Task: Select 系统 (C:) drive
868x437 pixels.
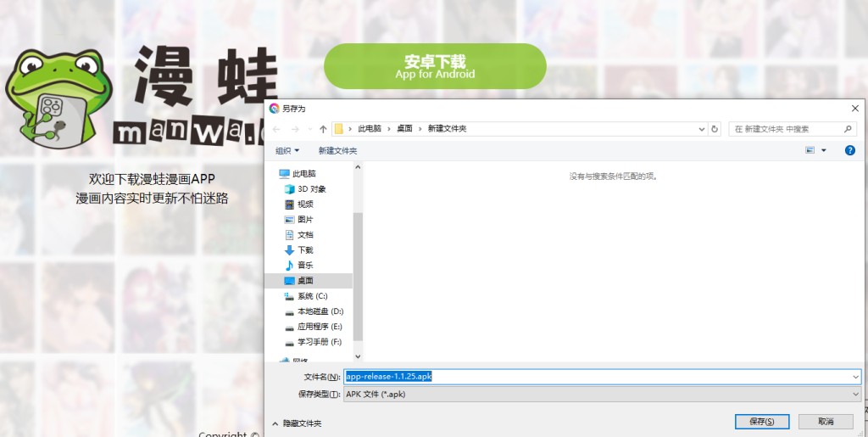Action: 312,296
